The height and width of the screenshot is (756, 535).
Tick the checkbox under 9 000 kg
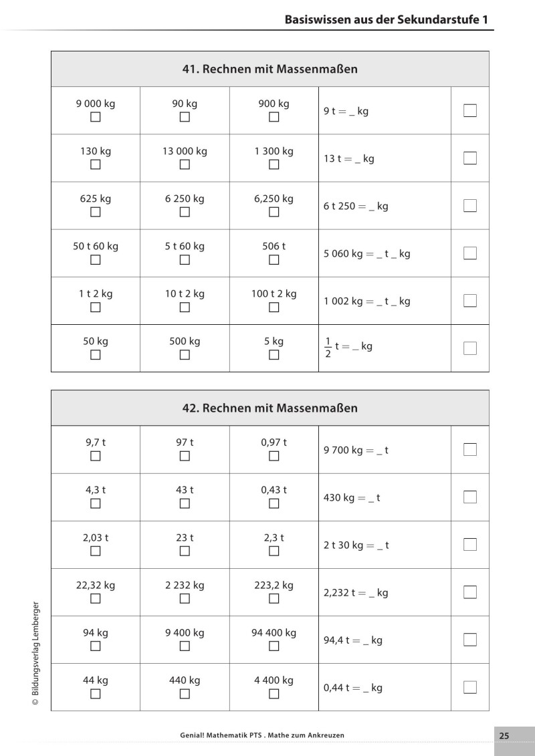click(x=96, y=118)
